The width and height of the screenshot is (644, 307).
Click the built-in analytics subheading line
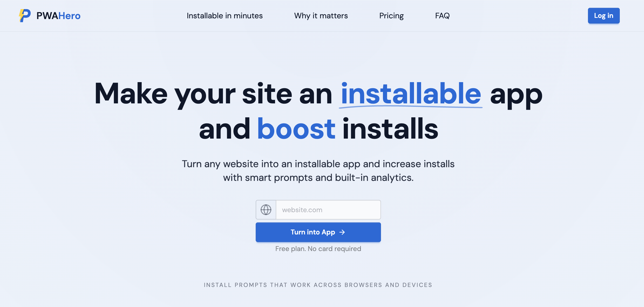318,178
